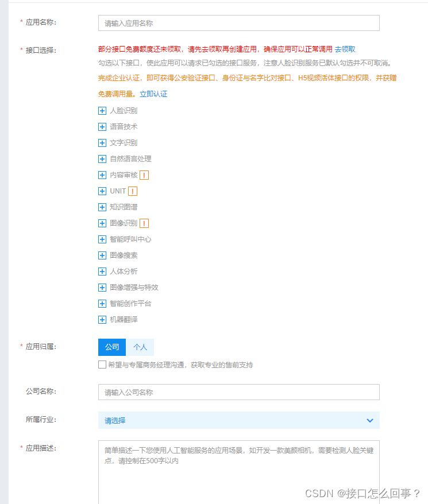
Task: Click the 立即认证 link
Action: 153,94
